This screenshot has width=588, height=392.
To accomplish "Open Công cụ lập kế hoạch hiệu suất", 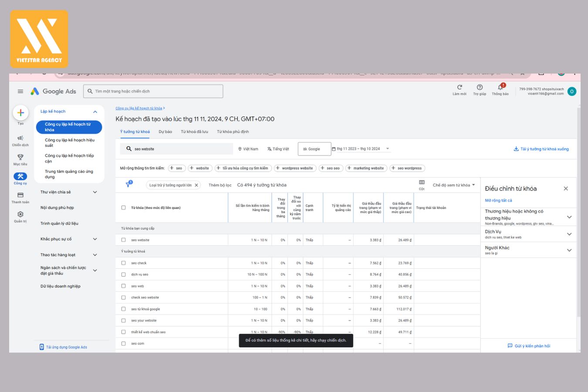I will pyautogui.click(x=70, y=143).
